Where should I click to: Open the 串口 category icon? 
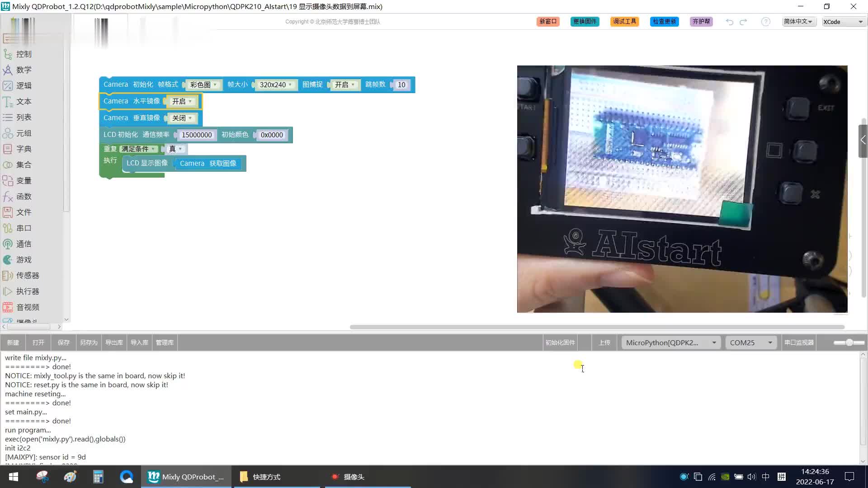tap(8, 228)
